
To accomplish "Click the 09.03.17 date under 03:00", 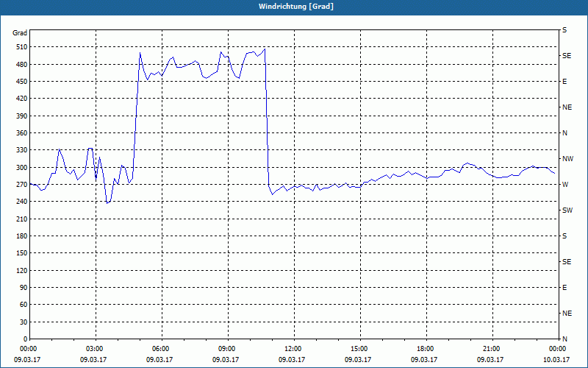I will pyautogui.click(x=93, y=359).
